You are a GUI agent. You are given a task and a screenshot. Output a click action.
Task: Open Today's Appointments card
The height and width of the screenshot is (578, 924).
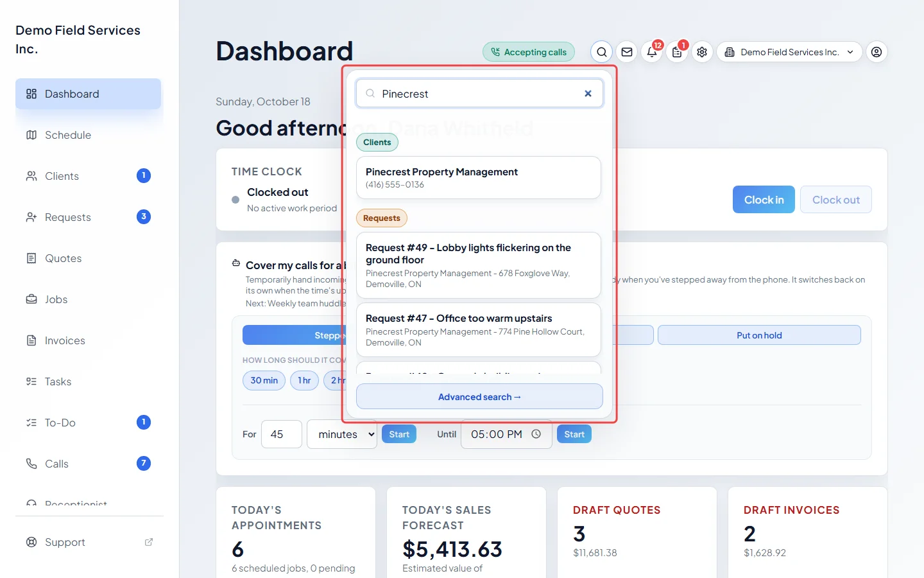pyautogui.click(x=296, y=532)
